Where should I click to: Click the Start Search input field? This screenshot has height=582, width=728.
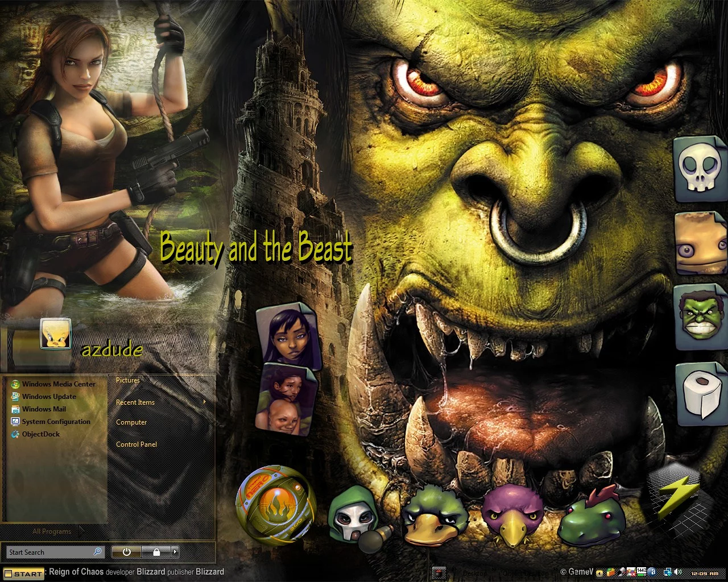tap(50, 552)
